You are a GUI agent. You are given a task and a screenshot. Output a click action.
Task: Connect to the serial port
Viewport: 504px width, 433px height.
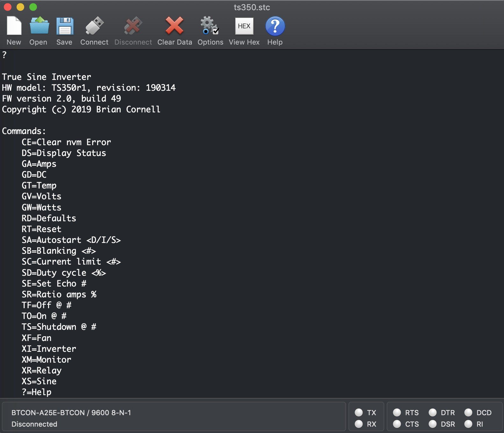pyautogui.click(x=94, y=26)
